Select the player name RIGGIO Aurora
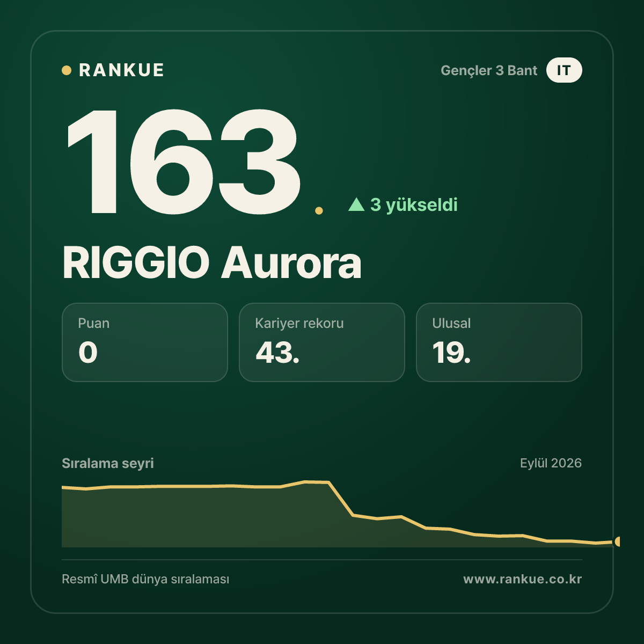This screenshot has height=644, width=644. point(212,263)
